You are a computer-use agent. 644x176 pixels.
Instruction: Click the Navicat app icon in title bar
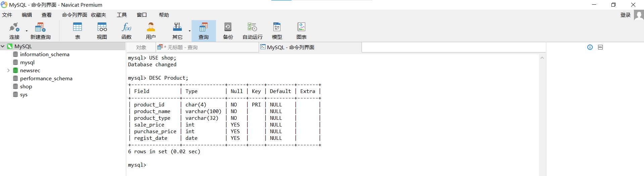pos(4,5)
